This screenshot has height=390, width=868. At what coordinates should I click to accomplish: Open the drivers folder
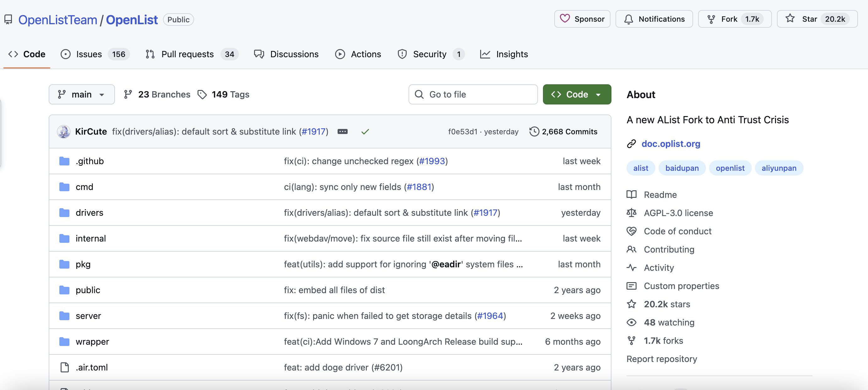tap(89, 213)
